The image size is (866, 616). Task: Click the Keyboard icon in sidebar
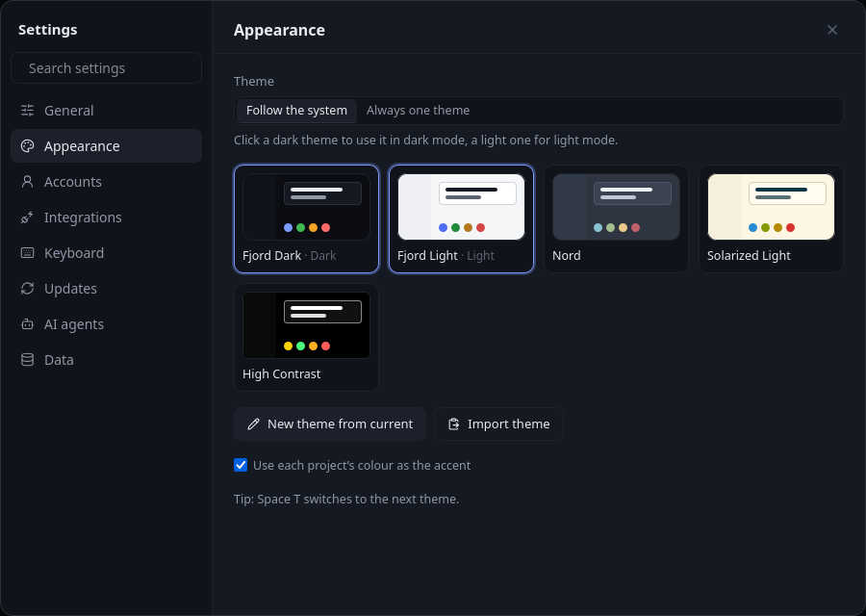click(x=27, y=253)
